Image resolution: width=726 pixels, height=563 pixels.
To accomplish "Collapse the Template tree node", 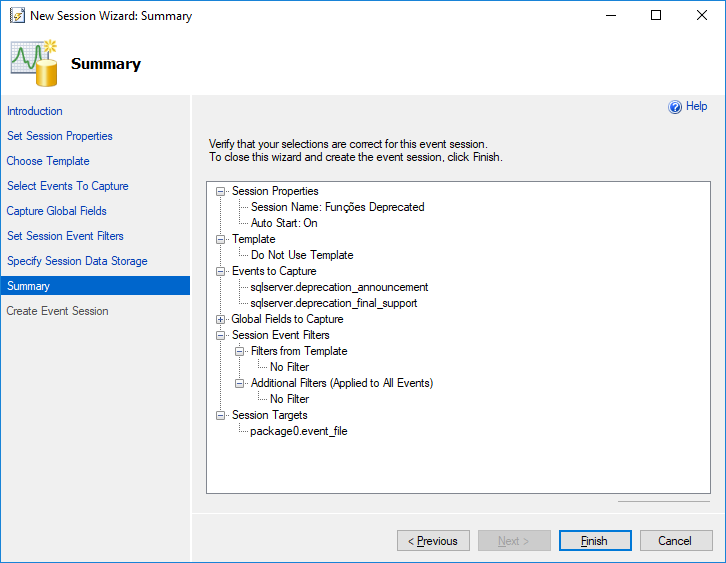I will [x=220, y=239].
